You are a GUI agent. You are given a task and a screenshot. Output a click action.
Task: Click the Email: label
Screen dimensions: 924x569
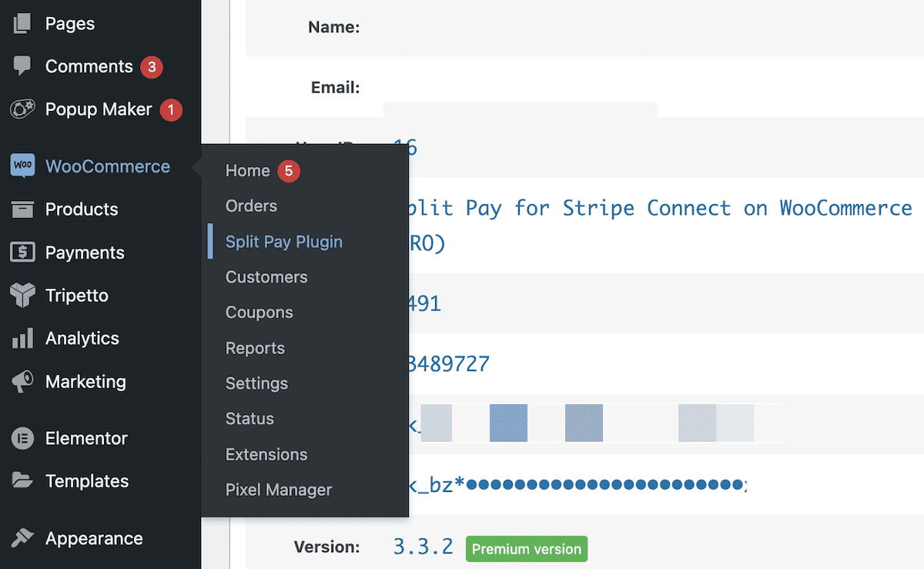(x=335, y=88)
